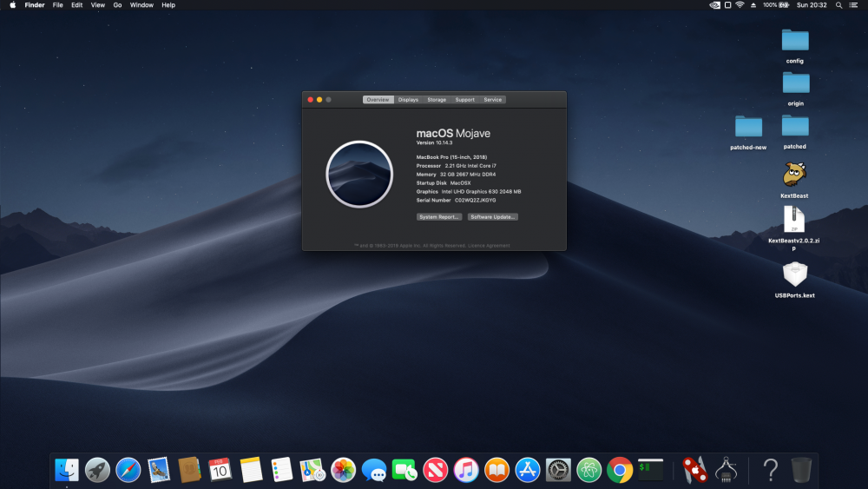
Task: Click the Software Update button
Action: [493, 217]
